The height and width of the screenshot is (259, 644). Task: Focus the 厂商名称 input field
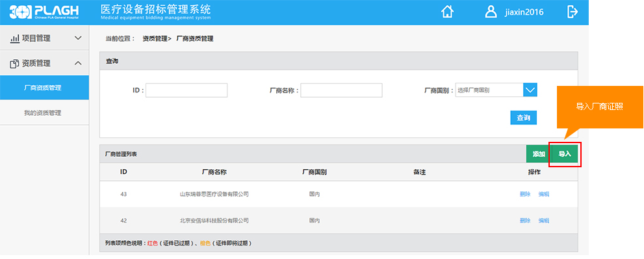coord(341,90)
